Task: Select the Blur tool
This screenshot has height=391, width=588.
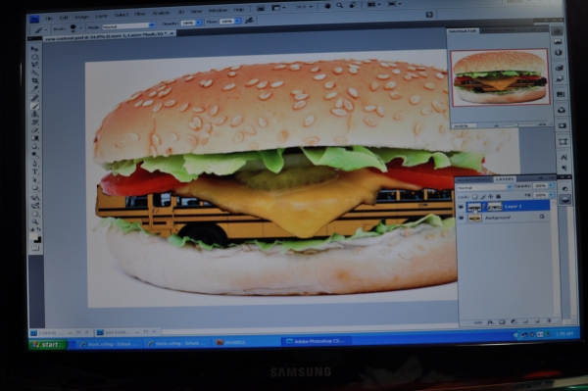Action: [x=34, y=146]
